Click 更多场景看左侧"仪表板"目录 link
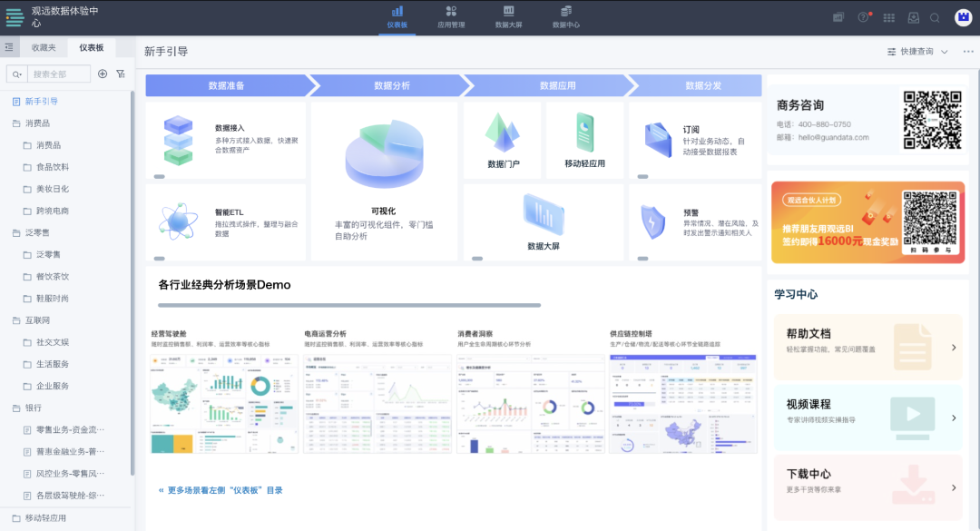The image size is (980, 531). (x=220, y=490)
